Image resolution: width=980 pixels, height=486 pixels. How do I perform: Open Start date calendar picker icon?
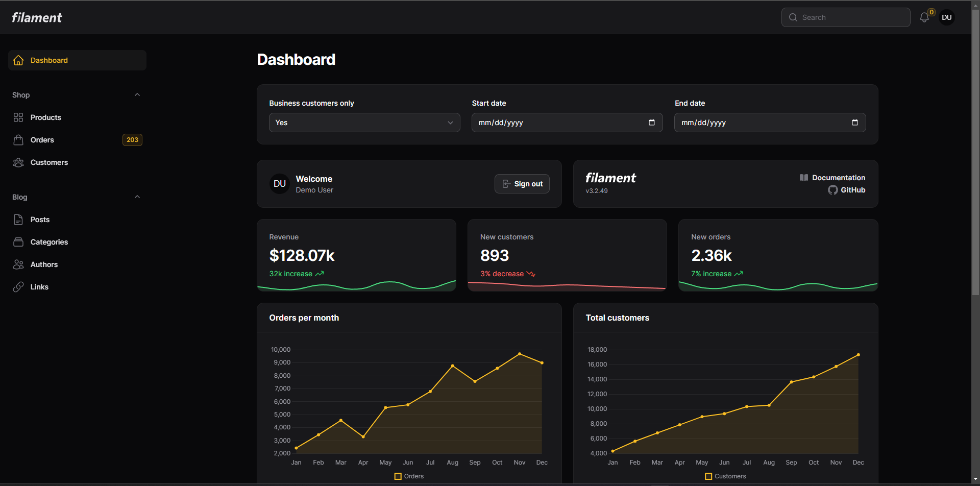point(652,123)
